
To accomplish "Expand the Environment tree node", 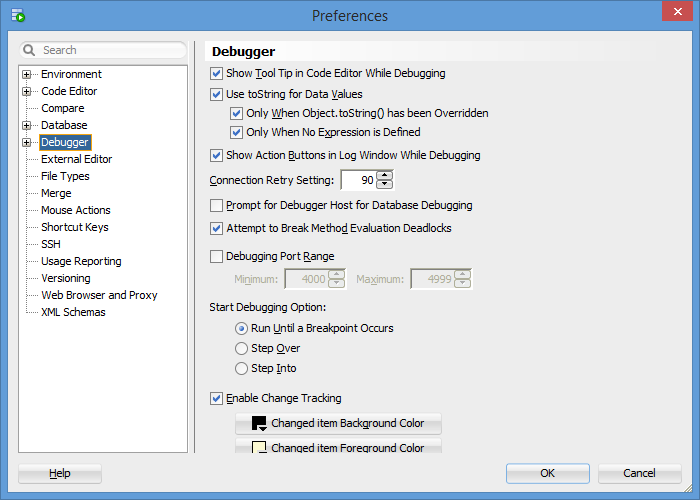I will (x=27, y=74).
